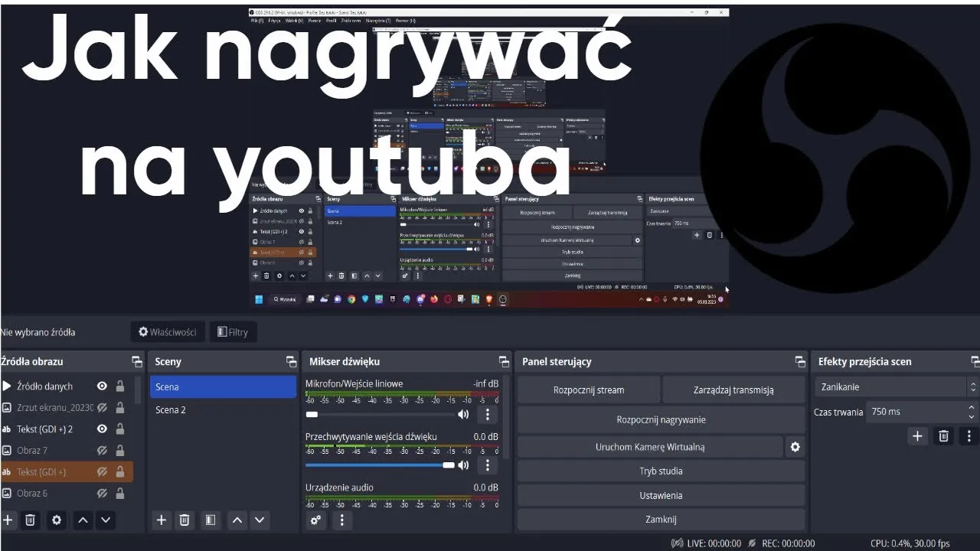Click the Firefox icon in the preview taskbar
980x551 pixels.
(434, 298)
